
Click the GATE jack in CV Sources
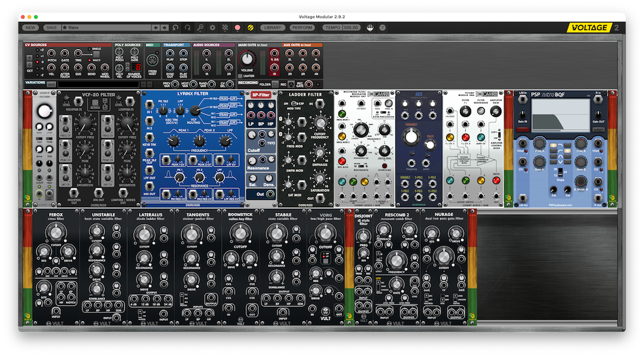tap(65, 54)
